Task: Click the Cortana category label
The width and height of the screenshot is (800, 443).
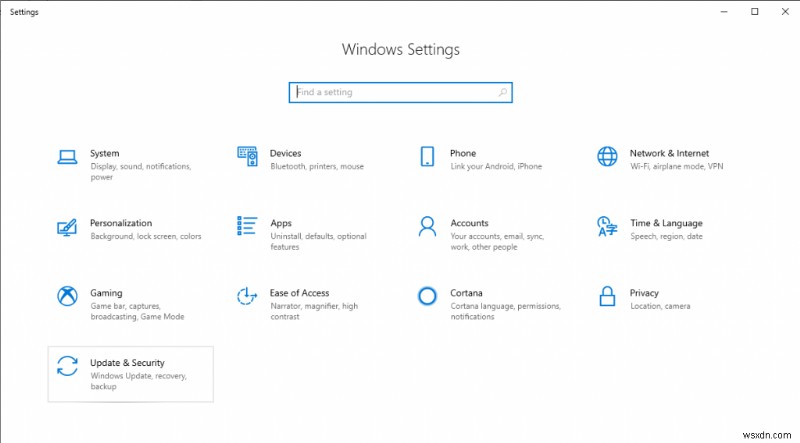Action: click(466, 293)
